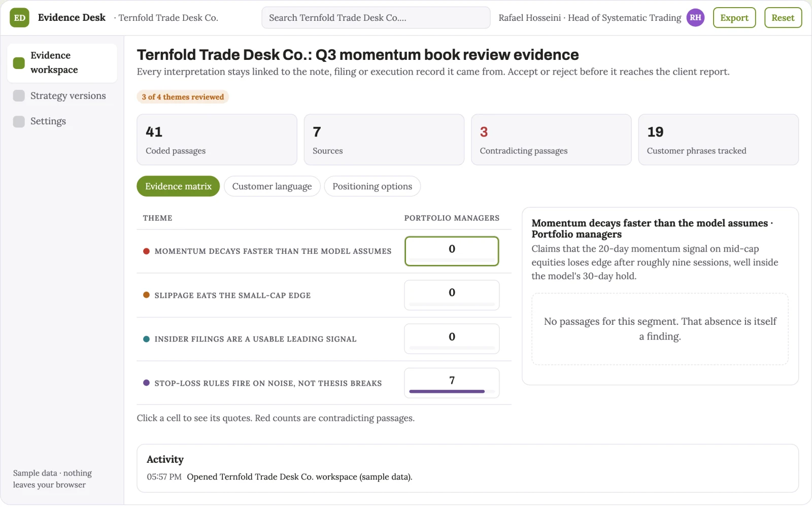
Task: Open the RH user avatar
Action: [695, 18]
